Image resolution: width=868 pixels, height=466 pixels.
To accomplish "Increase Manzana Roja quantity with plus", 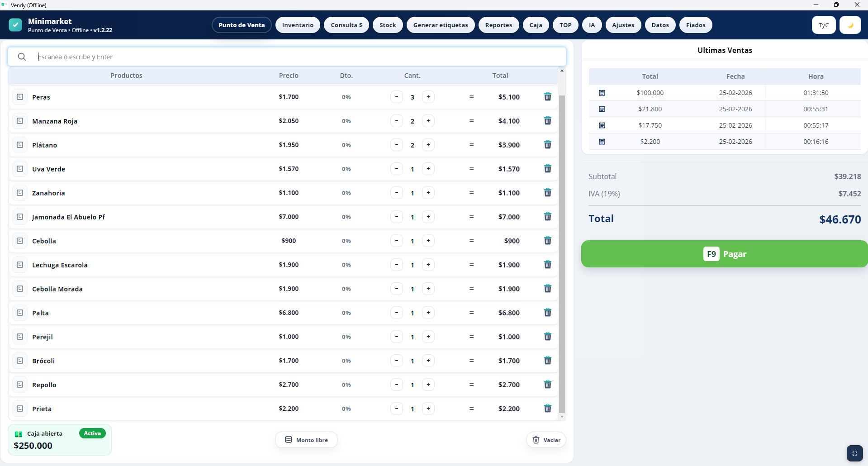I will tap(428, 121).
